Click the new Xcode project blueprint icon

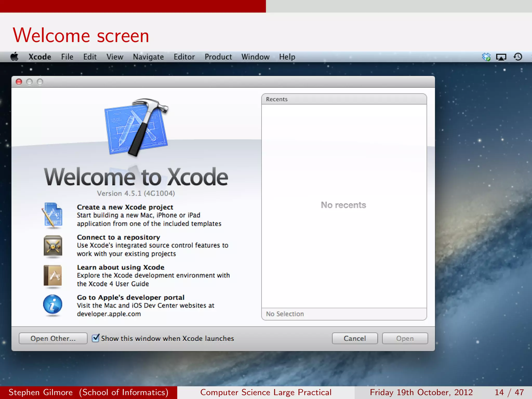click(x=53, y=216)
